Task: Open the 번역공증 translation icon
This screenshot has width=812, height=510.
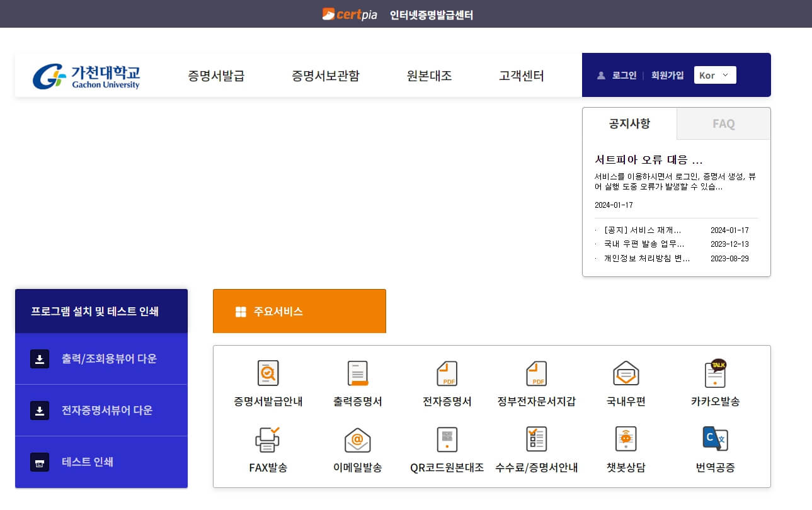Action: click(716, 439)
